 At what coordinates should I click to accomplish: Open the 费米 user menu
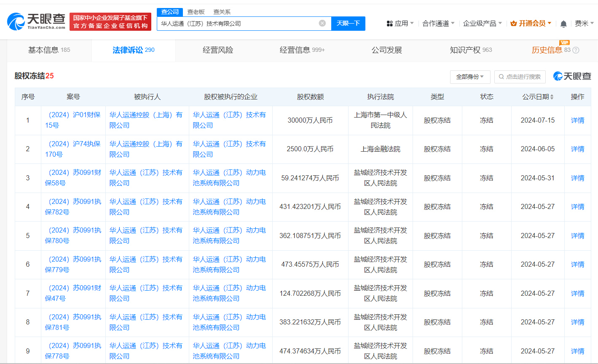click(x=584, y=23)
